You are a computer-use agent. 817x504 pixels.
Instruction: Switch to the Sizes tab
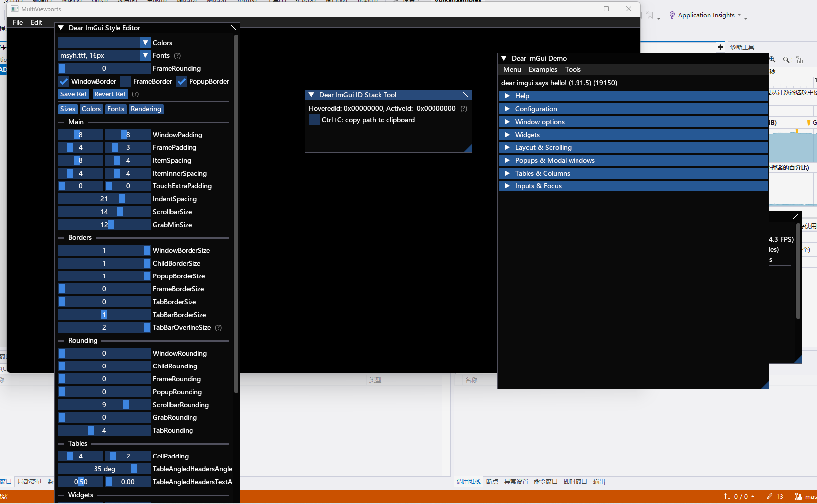pos(68,109)
